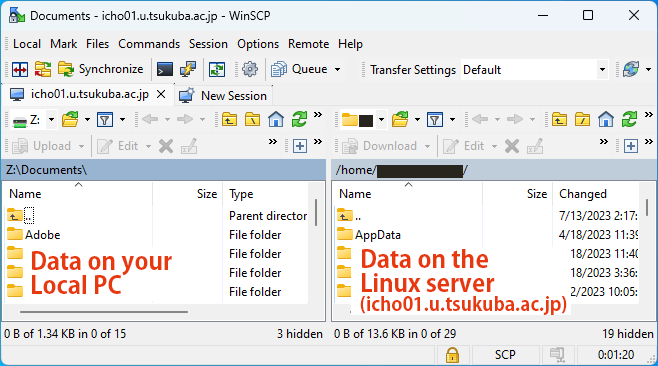Image resolution: width=658 pixels, height=366 pixels.
Task: Open the Session menu
Action: coord(208,44)
